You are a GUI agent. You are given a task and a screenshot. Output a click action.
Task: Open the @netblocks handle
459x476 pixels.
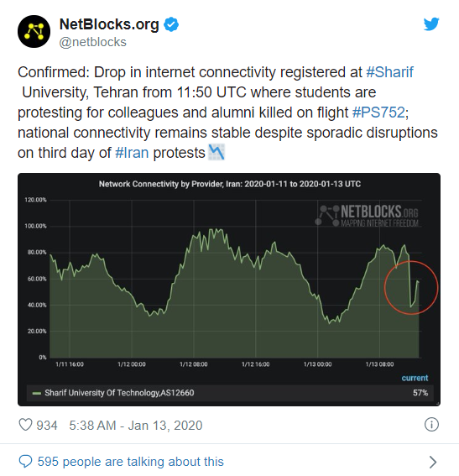click(x=92, y=42)
